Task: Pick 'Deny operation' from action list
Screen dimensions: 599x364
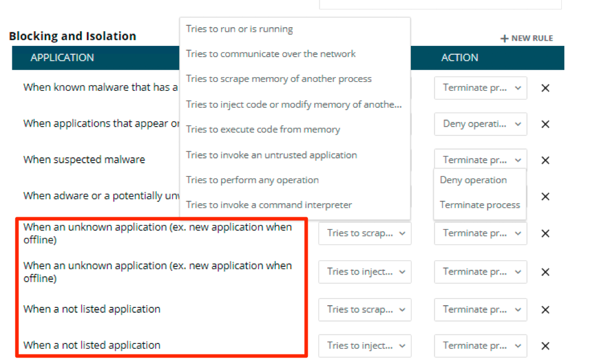Action: tap(473, 180)
